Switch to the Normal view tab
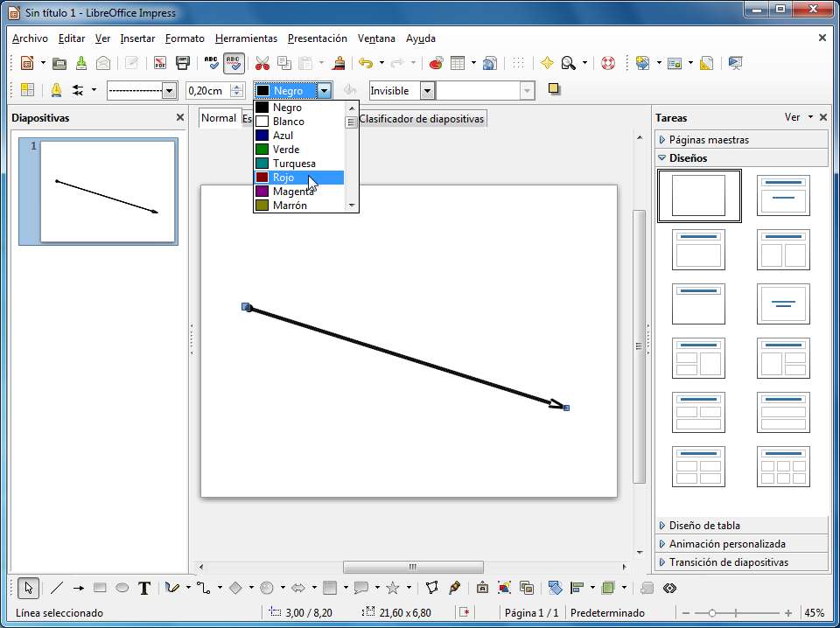The height and width of the screenshot is (628, 840). click(x=219, y=118)
